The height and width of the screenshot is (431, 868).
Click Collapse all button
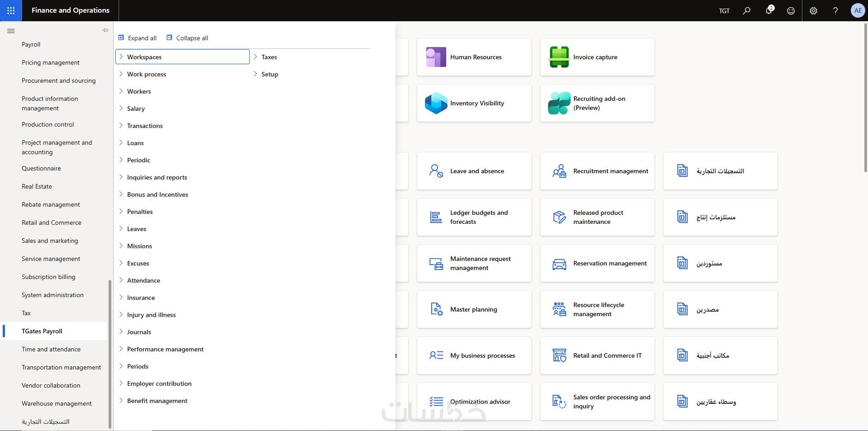pyautogui.click(x=187, y=38)
